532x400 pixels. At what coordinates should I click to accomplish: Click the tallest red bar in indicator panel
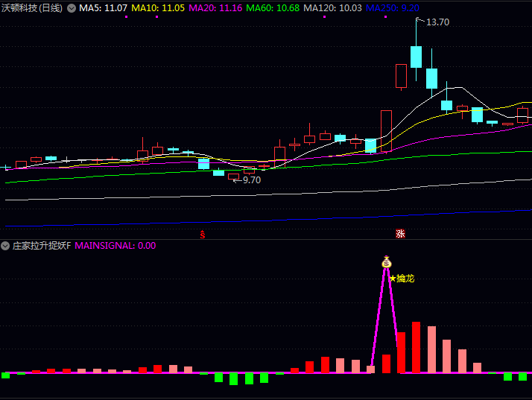tap(417, 347)
